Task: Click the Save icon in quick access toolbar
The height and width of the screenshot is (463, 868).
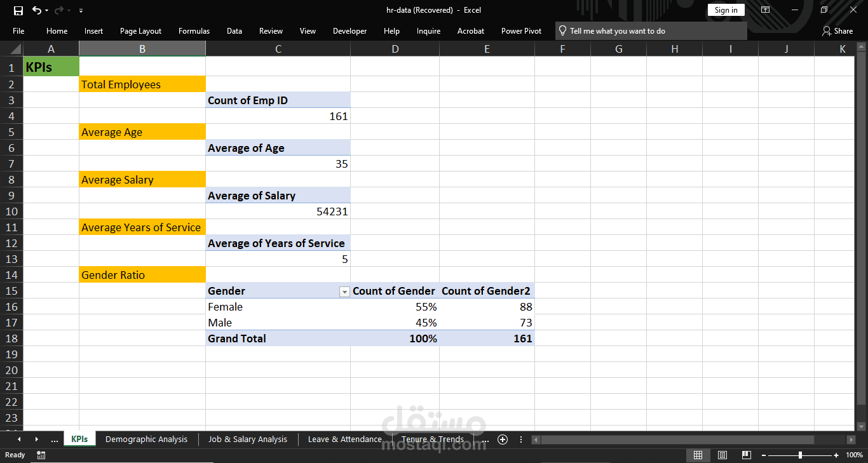Action: point(18,10)
